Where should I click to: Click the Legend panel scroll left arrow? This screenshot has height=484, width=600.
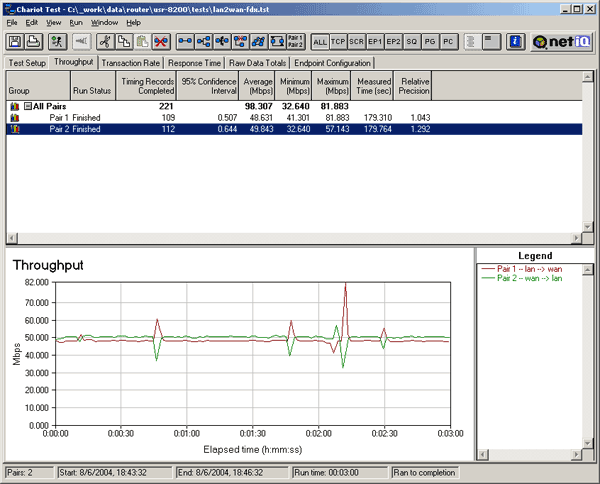483,455
